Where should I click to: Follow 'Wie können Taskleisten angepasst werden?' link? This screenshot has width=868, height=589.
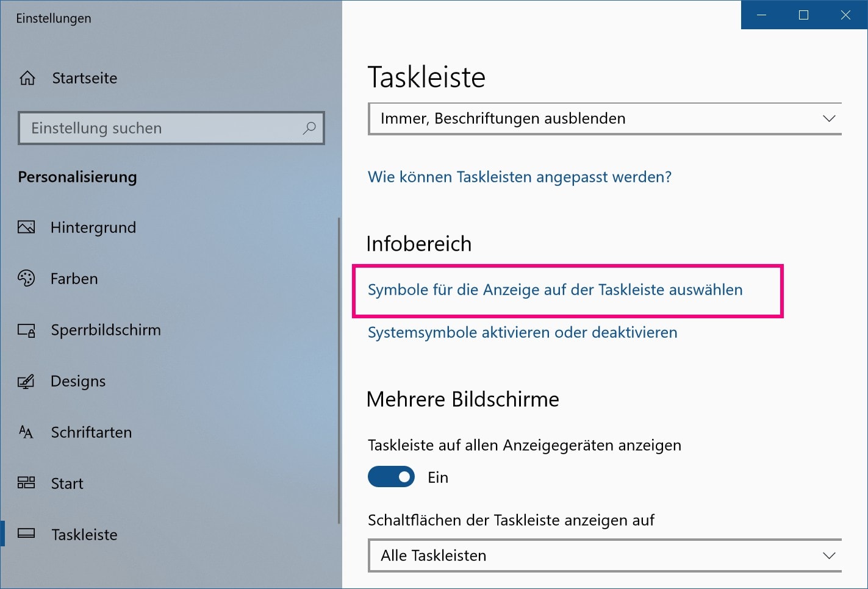click(x=519, y=177)
